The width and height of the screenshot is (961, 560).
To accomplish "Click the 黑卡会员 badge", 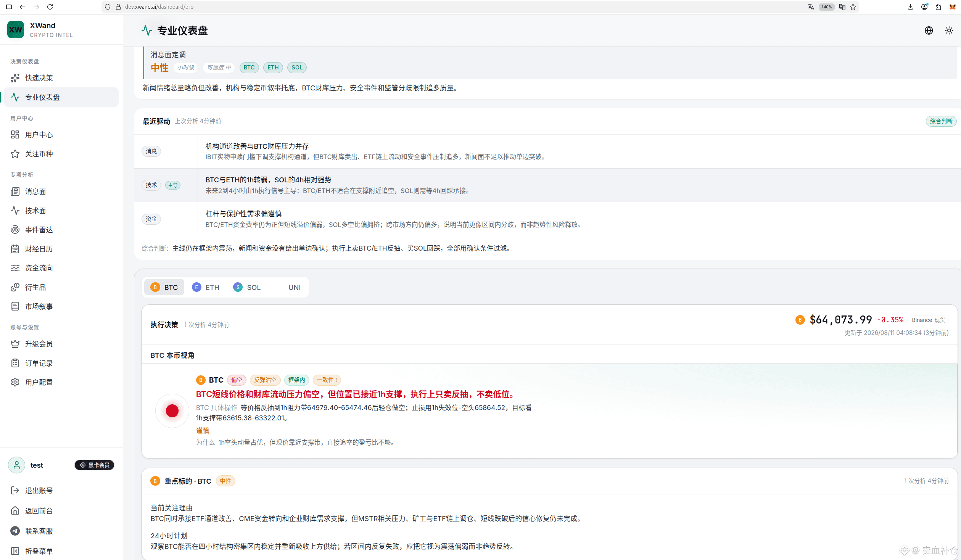I will [94, 465].
